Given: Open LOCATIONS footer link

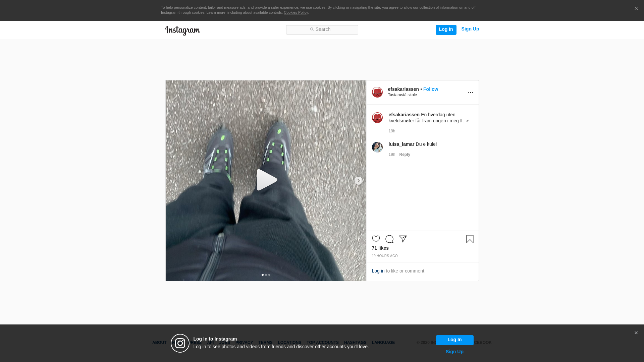Looking at the screenshot, I should [x=289, y=343].
